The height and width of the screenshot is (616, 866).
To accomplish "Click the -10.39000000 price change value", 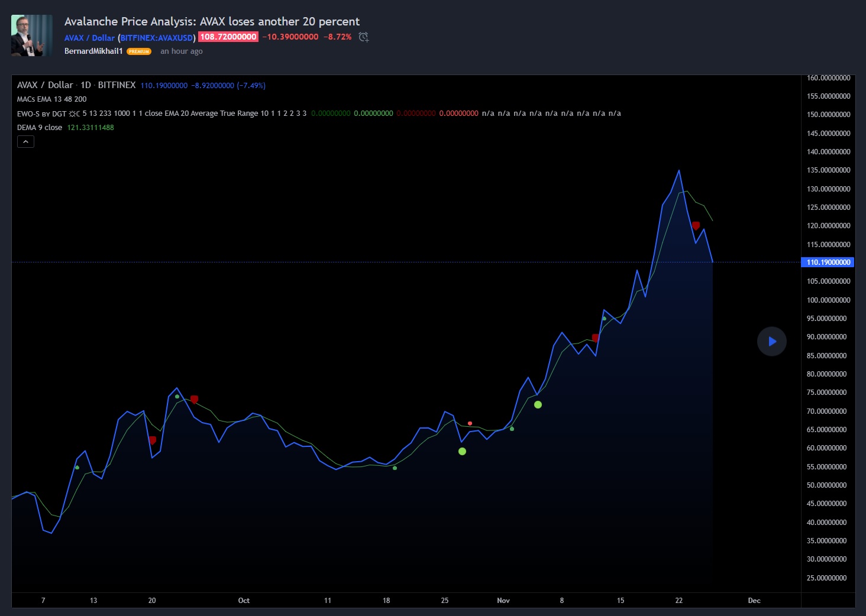I will 290,37.
